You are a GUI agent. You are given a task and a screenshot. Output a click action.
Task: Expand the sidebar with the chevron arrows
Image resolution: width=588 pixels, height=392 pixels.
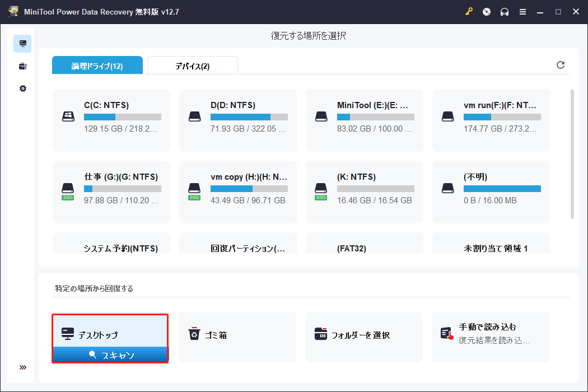[22, 367]
